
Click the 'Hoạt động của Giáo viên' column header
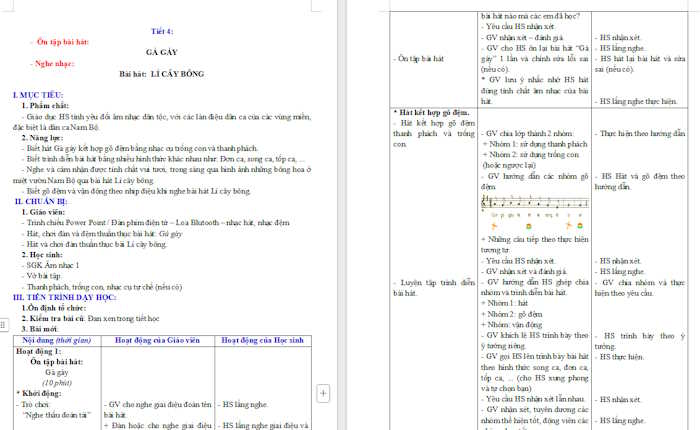[x=158, y=341]
